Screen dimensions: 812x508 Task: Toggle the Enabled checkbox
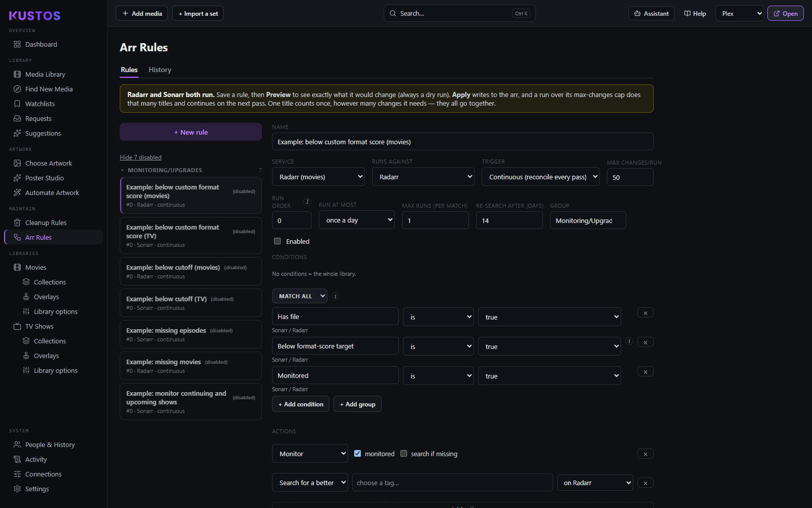277,241
